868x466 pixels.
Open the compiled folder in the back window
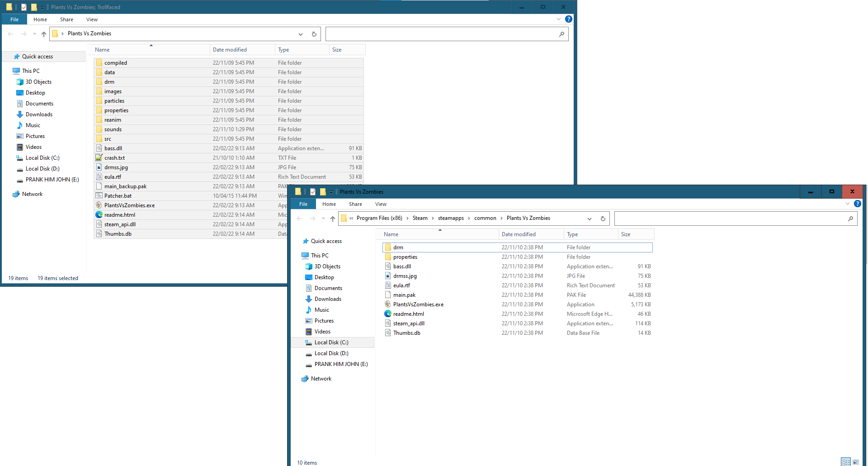click(229, 63)
